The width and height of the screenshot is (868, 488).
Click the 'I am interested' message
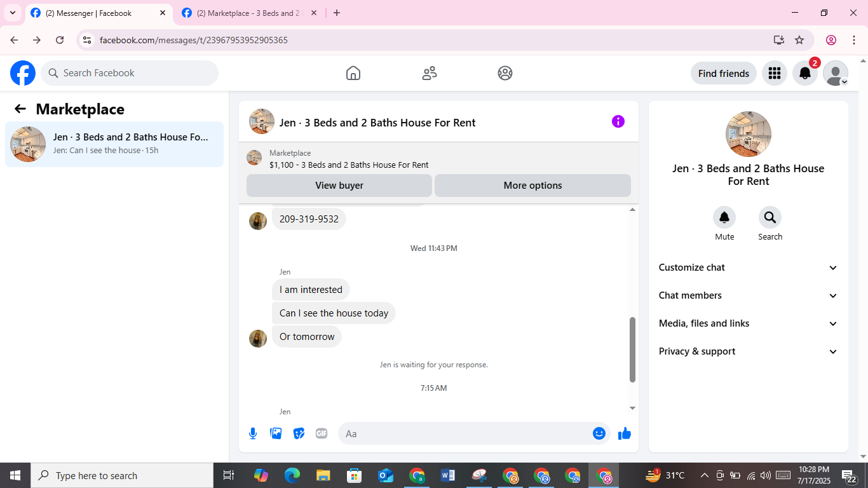(311, 290)
